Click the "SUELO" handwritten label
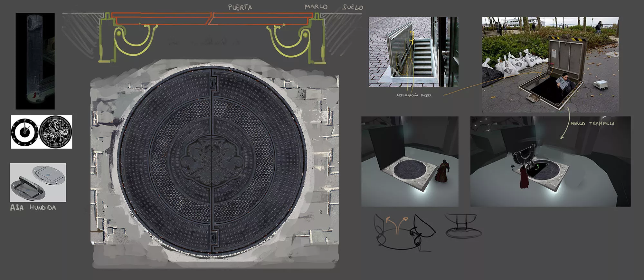Viewport: 644px width, 280px height. click(x=352, y=7)
